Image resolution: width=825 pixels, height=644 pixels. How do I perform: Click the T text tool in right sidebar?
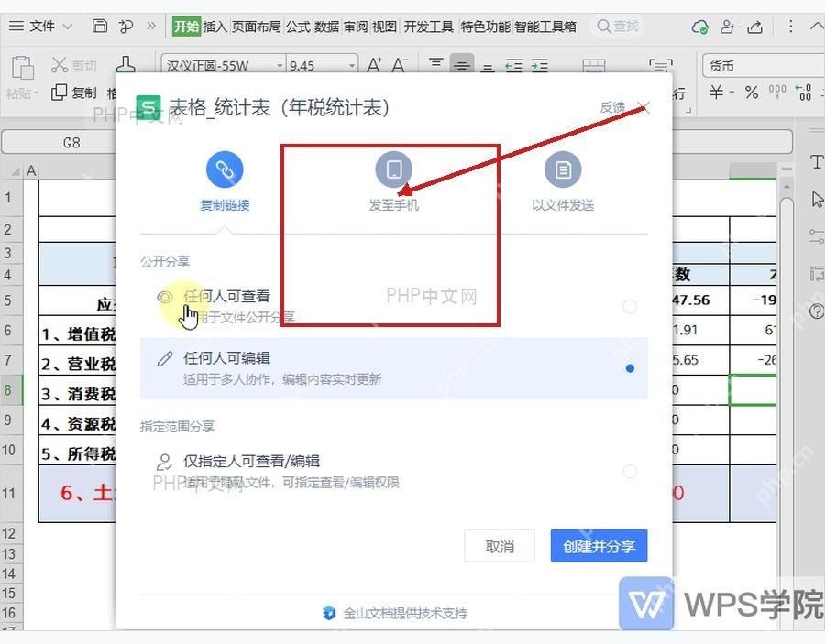pos(816,162)
